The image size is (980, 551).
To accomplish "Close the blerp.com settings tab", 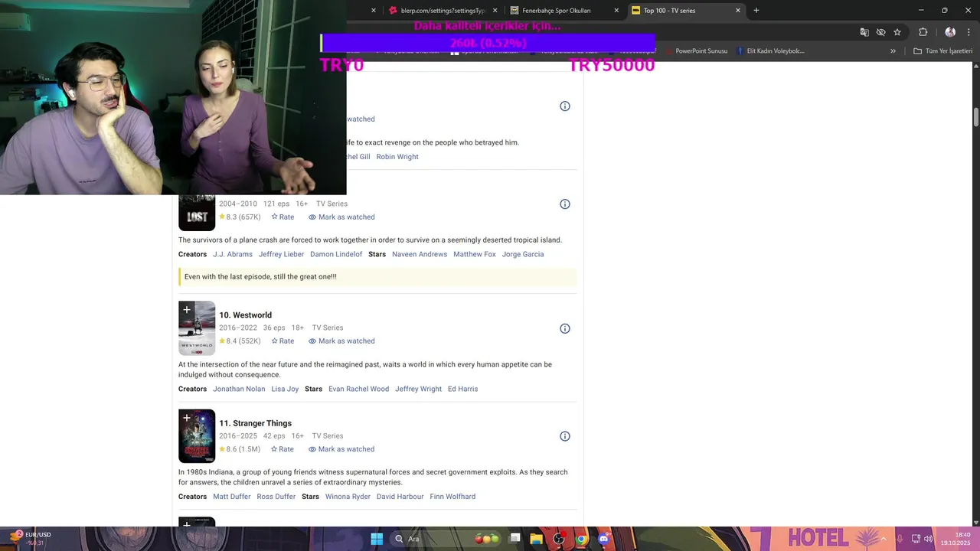I will (495, 11).
